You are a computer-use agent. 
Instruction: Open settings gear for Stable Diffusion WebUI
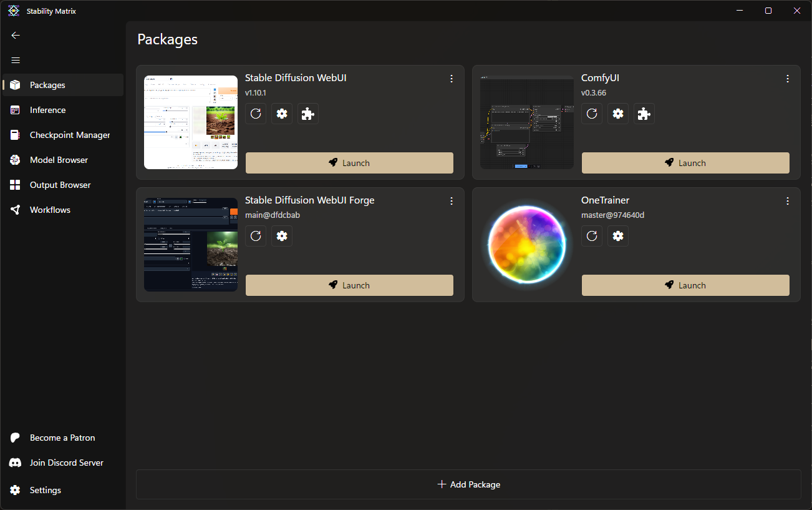(x=282, y=114)
